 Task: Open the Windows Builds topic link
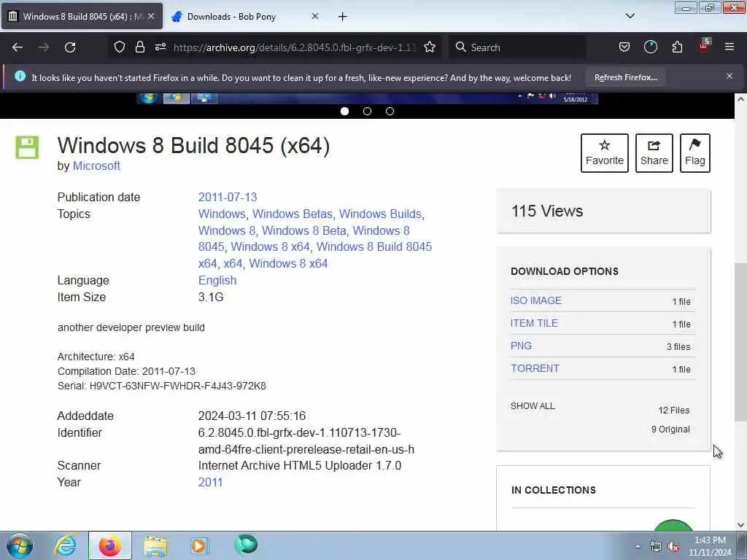pyautogui.click(x=380, y=214)
